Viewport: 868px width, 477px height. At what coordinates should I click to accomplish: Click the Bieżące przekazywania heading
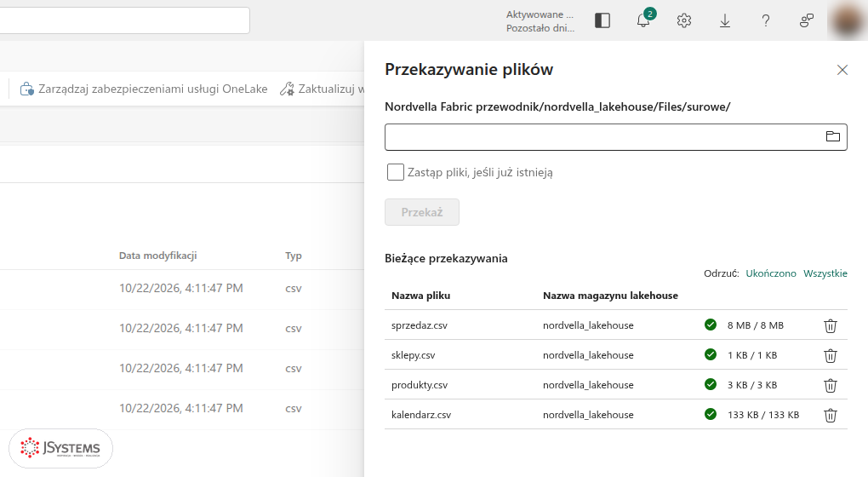446,258
